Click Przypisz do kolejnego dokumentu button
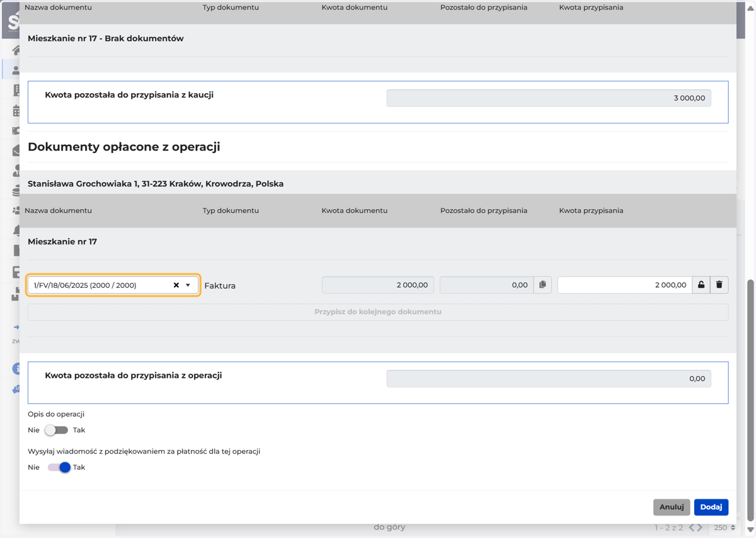Viewport: 756px width, 538px height. pos(378,312)
